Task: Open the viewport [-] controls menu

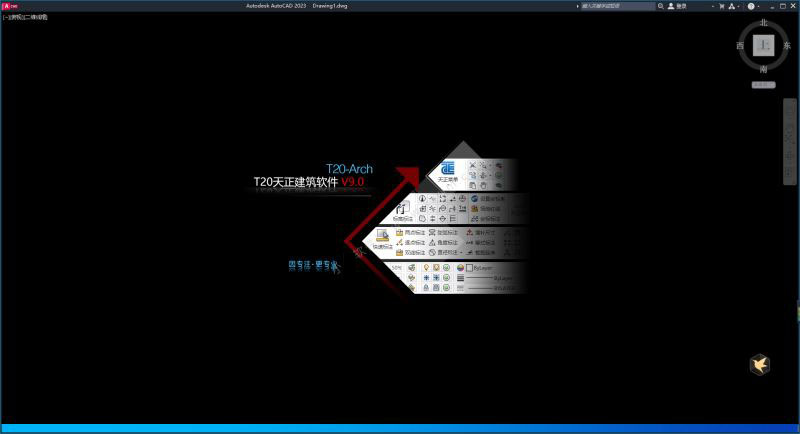Action: coord(6,17)
